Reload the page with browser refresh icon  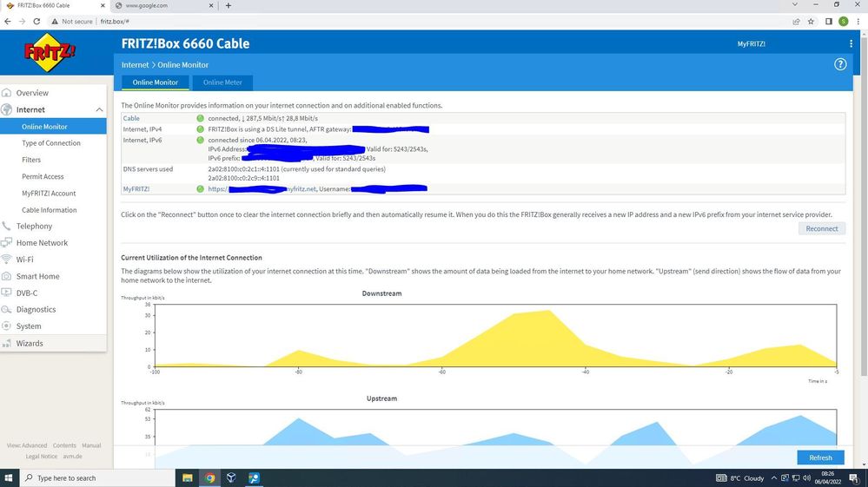click(x=36, y=22)
